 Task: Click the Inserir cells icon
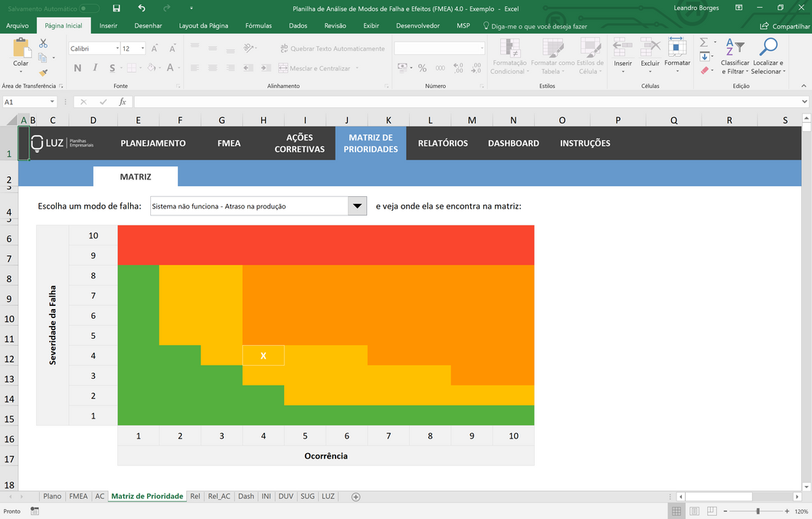coord(623,48)
